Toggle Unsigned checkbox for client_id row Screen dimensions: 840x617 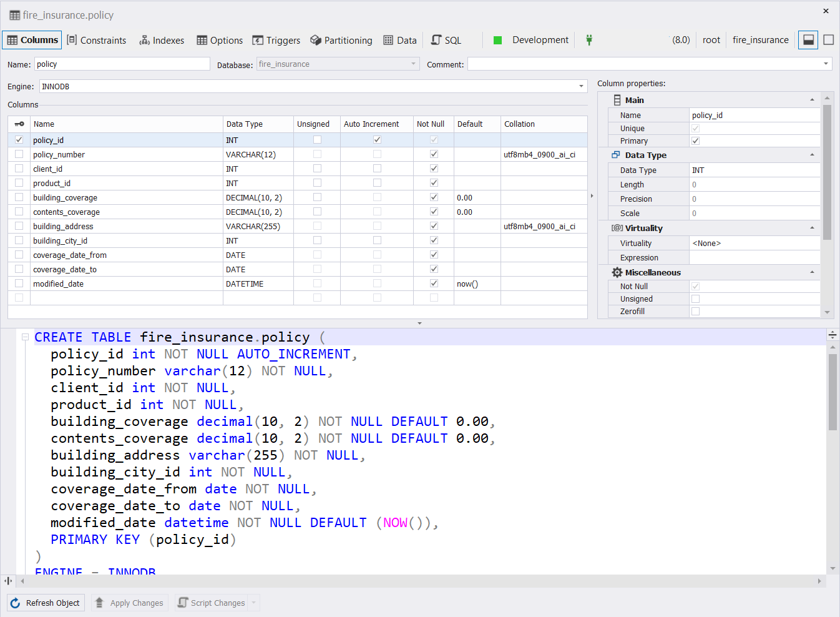(x=317, y=169)
